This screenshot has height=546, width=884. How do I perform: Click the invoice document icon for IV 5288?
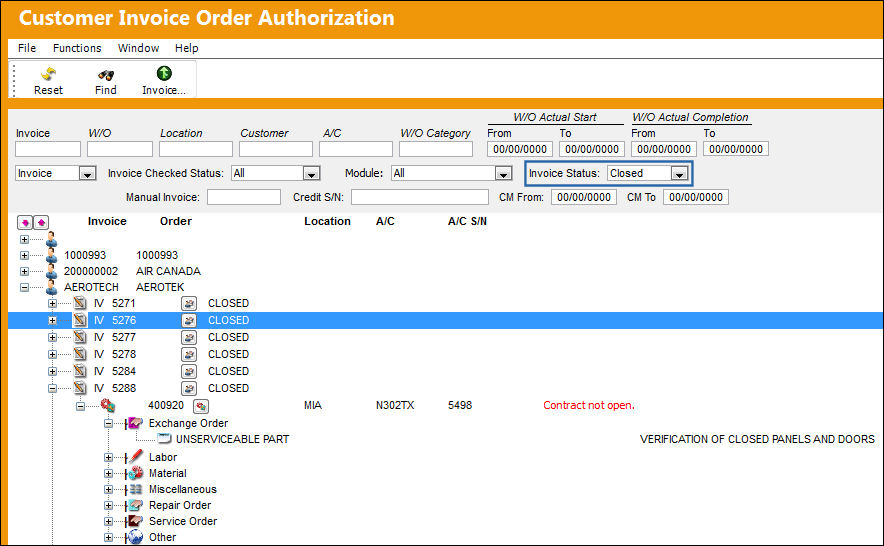pos(80,388)
